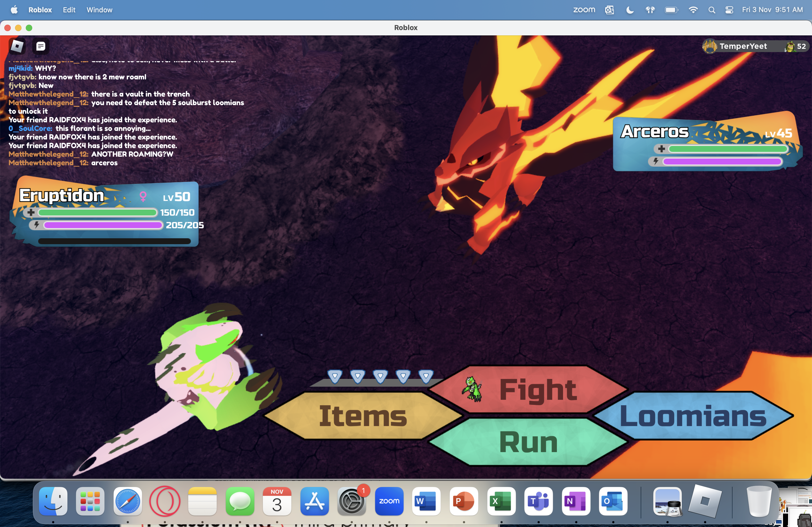Click the battery status icon

point(672,10)
